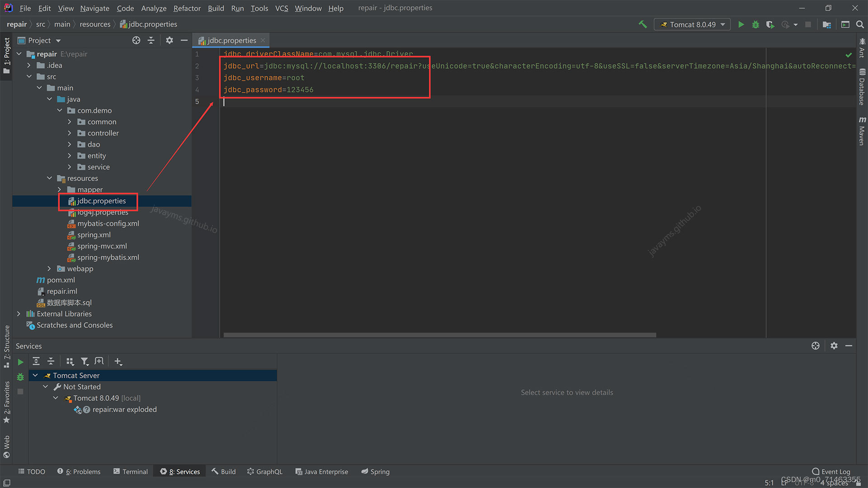Click the Build project hammer icon
This screenshot has width=868, height=488.
[642, 24]
